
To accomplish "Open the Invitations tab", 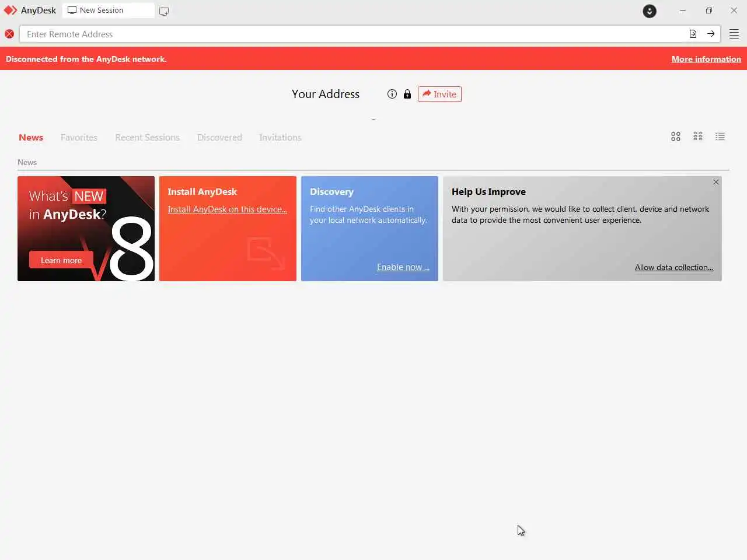I will click(280, 138).
